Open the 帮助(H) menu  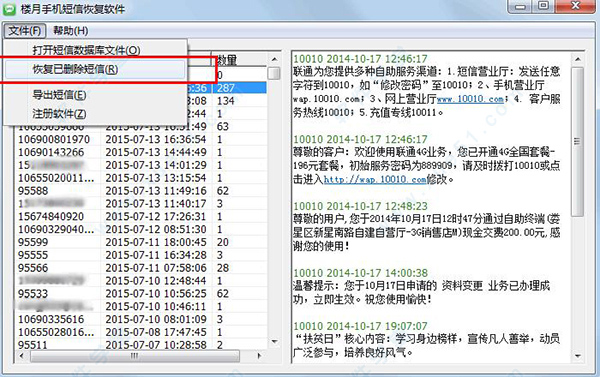click(x=70, y=30)
